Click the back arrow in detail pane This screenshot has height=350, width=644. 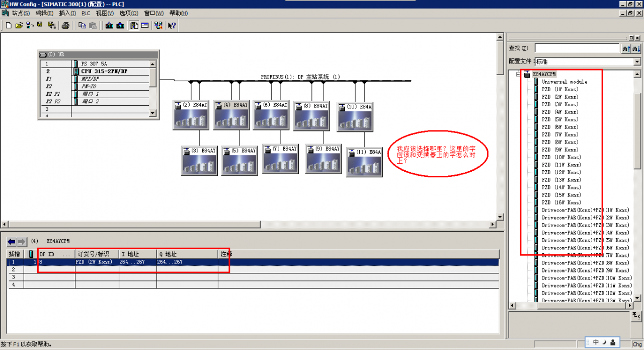coord(12,241)
